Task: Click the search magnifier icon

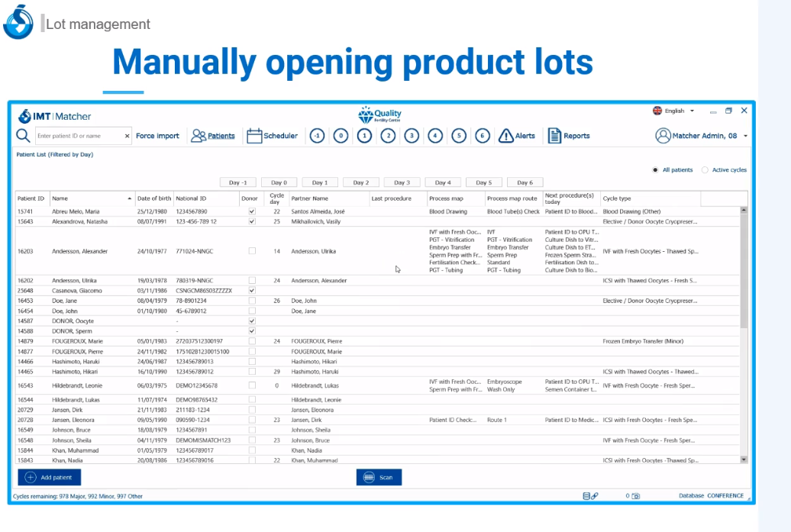Action: [x=24, y=136]
